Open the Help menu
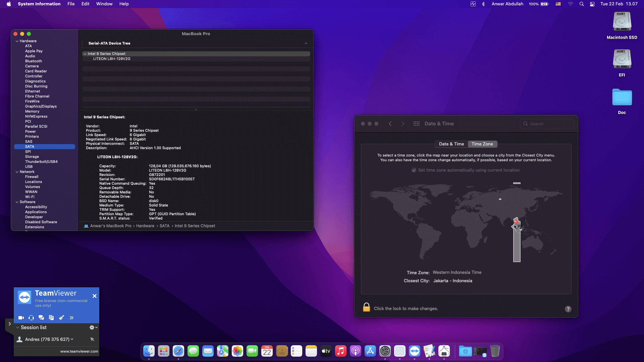 pyautogui.click(x=124, y=4)
